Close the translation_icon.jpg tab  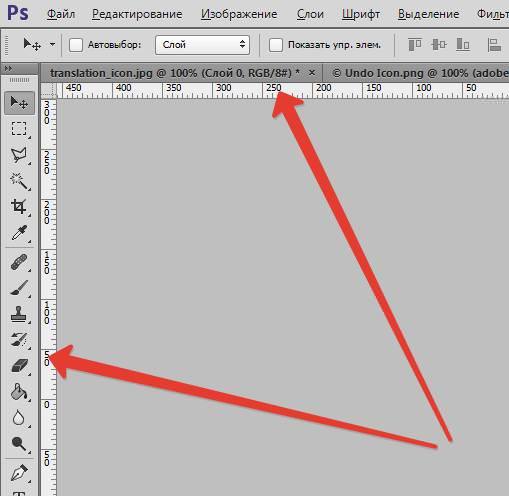[x=312, y=72]
